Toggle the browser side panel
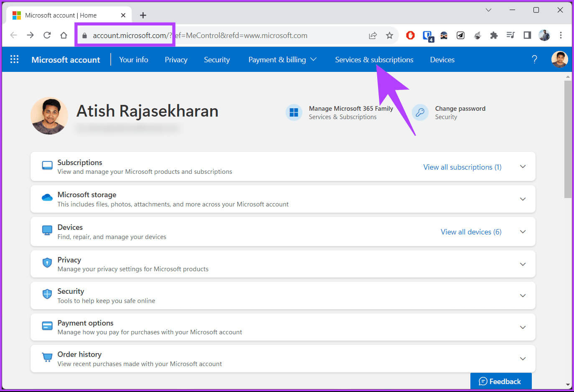Viewport: 574px width, 392px height. click(527, 35)
